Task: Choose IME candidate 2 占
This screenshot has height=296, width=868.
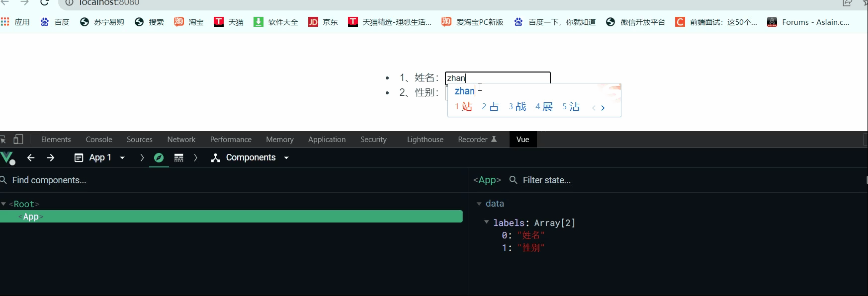Action: pos(490,107)
